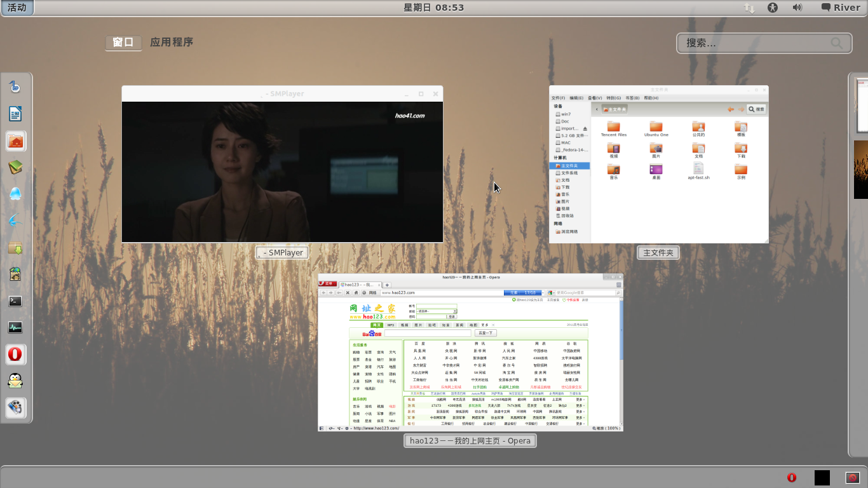Open the Ubuntu One folder in the file manager
Image resolution: width=868 pixels, height=488 pixels.
656,129
